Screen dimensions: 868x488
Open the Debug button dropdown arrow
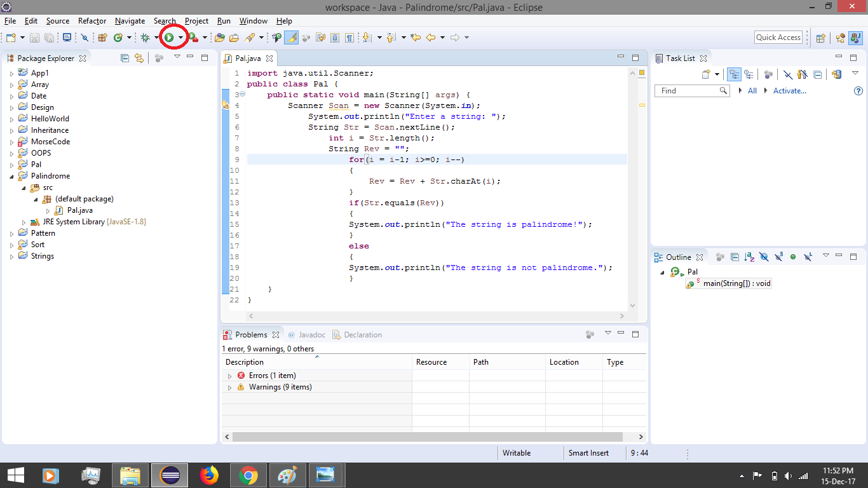click(x=156, y=37)
